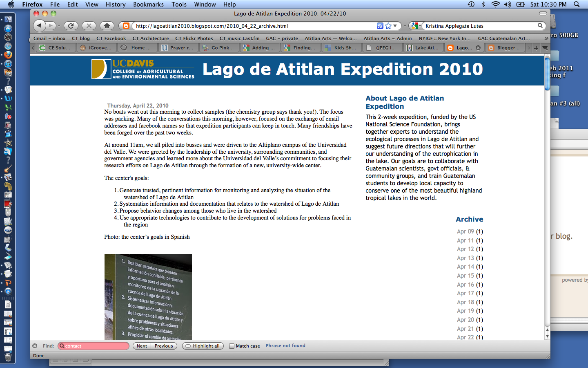Image resolution: width=588 pixels, height=368 pixels.
Task: Open the CT Flickr Photos bookmark
Action: click(194, 38)
